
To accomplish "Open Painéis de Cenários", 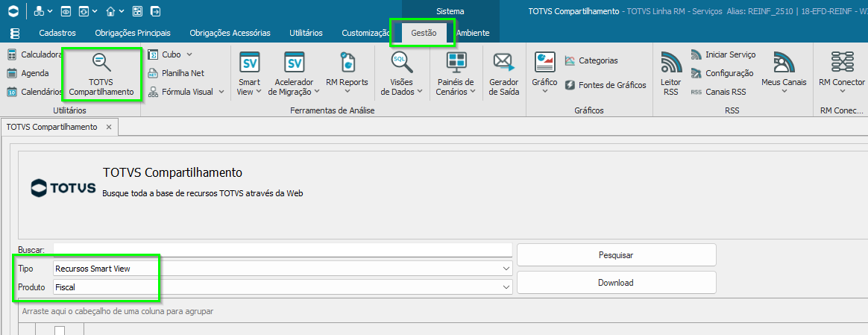I will (456, 74).
